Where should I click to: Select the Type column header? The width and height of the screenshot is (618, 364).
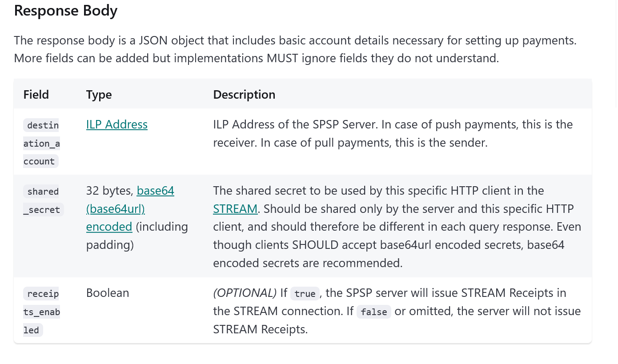click(x=99, y=95)
